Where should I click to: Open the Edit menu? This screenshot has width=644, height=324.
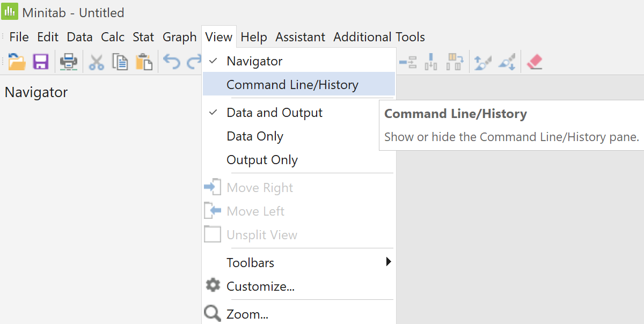tap(48, 37)
